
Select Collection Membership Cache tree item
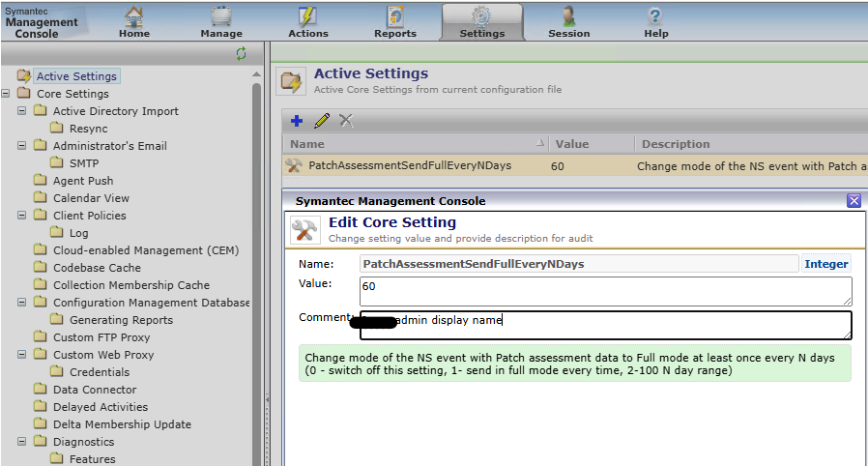[x=131, y=285]
